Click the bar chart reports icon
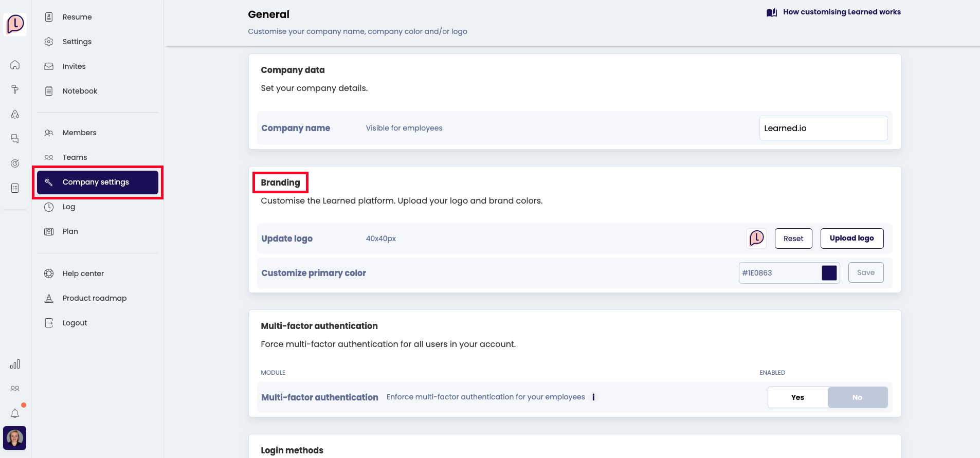 (x=15, y=364)
